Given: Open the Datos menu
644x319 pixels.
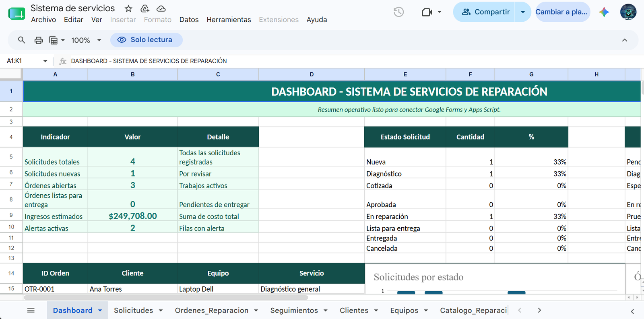Looking at the screenshot, I should point(189,20).
